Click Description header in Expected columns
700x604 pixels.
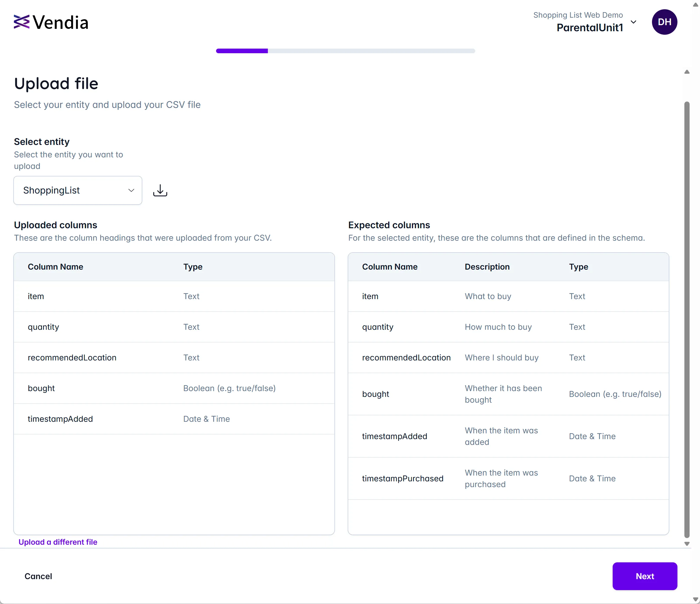coord(487,267)
